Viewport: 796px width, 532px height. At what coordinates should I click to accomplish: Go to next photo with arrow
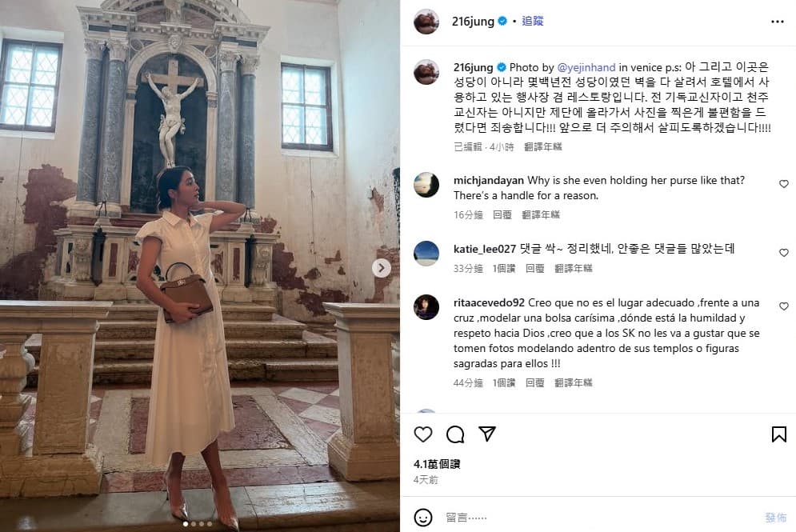pyautogui.click(x=382, y=268)
